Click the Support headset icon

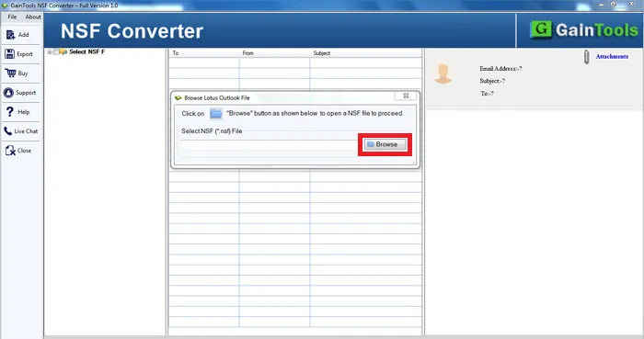coord(8,93)
